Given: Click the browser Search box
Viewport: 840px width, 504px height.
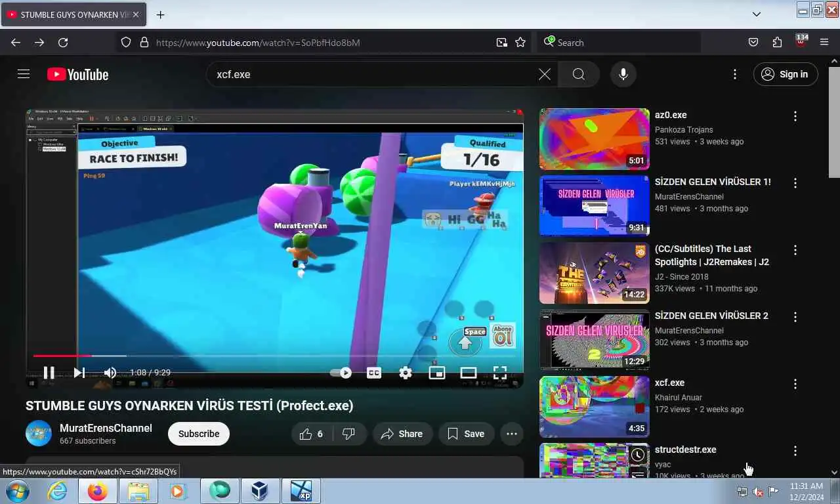Looking at the screenshot, I should (x=619, y=42).
